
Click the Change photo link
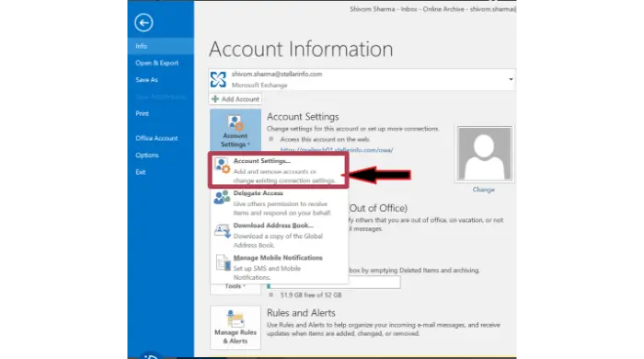click(x=483, y=190)
